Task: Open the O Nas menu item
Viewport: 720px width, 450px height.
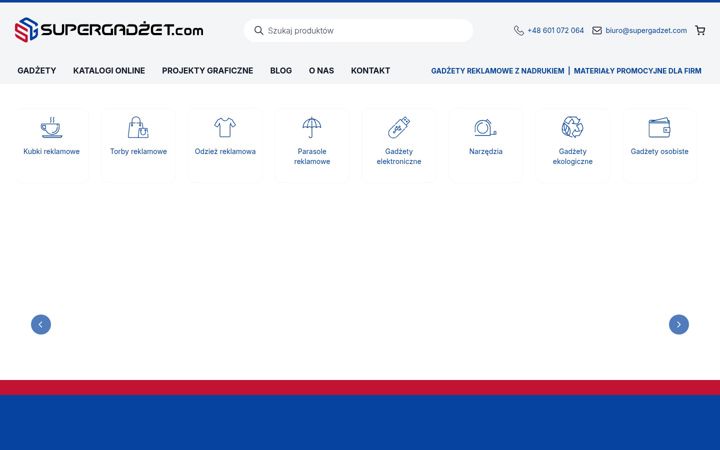Action: [321, 71]
